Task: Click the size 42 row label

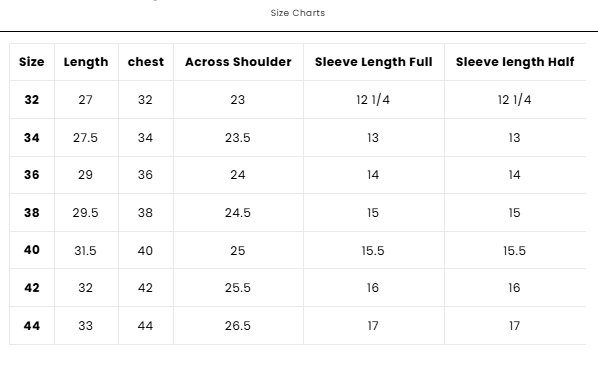Action: click(32, 288)
